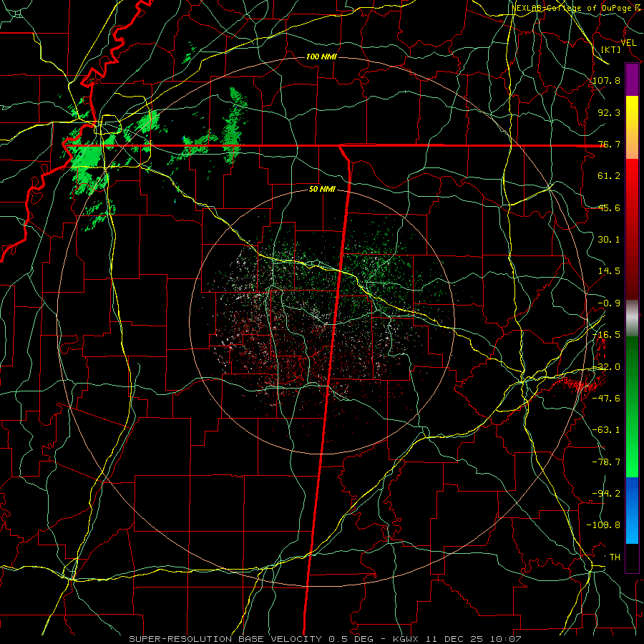The width and height of the screenshot is (644, 644).
Task: Select the -47.6 scale label
Action: [x=606, y=399]
